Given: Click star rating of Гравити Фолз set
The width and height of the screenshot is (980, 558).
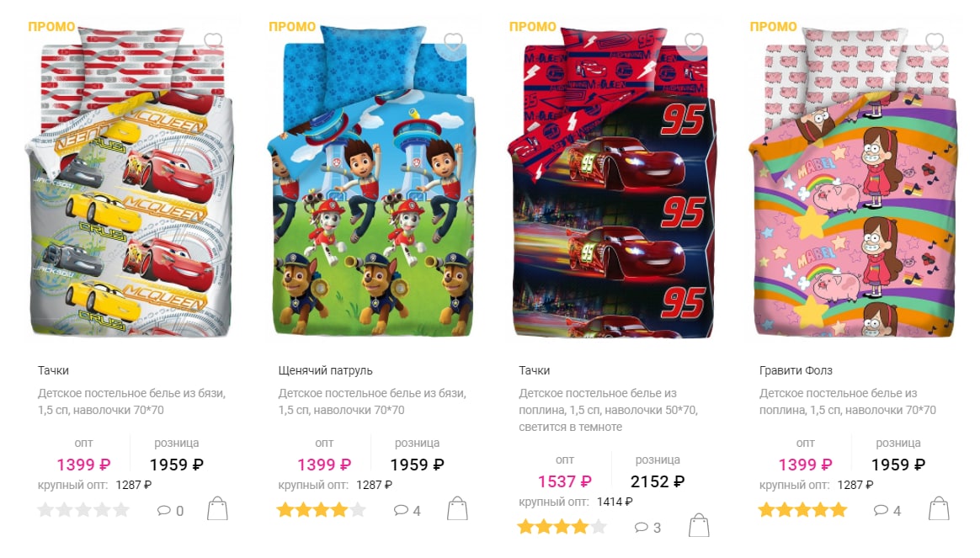Looking at the screenshot, I should pyautogui.click(x=802, y=510).
